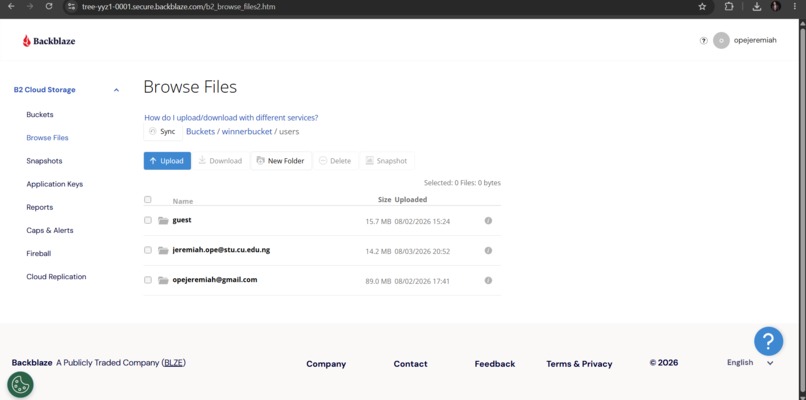The width and height of the screenshot is (806, 400).
Task: Click the blue Upload button
Action: (x=167, y=161)
